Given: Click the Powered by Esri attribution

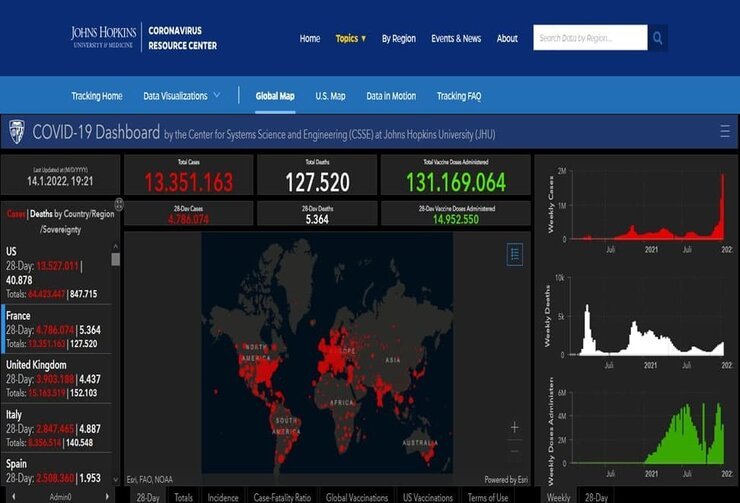Looking at the screenshot, I should point(506,480).
